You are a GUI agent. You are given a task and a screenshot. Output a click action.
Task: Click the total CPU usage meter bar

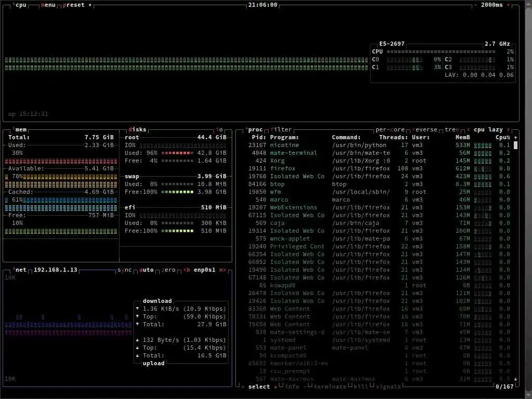coord(441,51)
